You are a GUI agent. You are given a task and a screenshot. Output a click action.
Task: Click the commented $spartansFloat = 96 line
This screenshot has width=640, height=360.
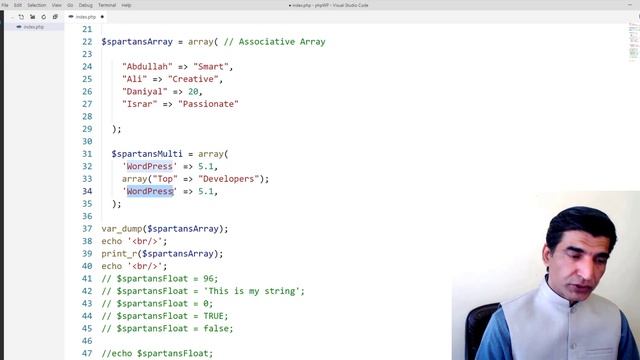(160, 278)
